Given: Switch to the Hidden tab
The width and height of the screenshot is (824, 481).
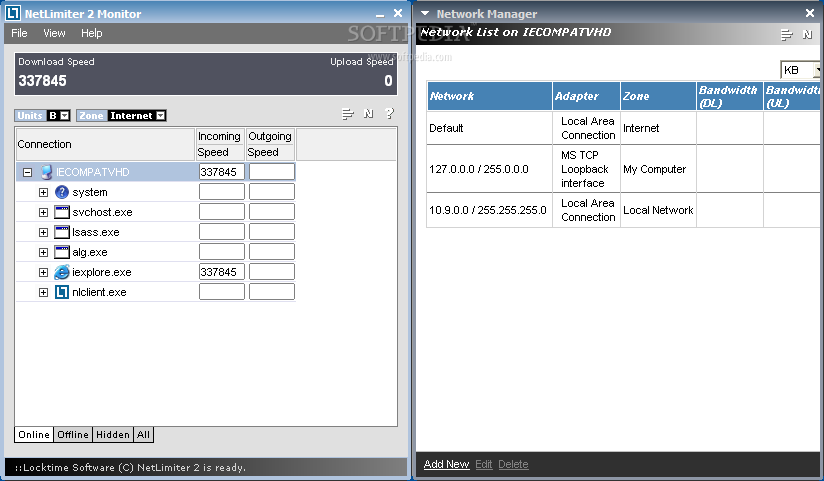Looking at the screenshot, I should (112, 435).
